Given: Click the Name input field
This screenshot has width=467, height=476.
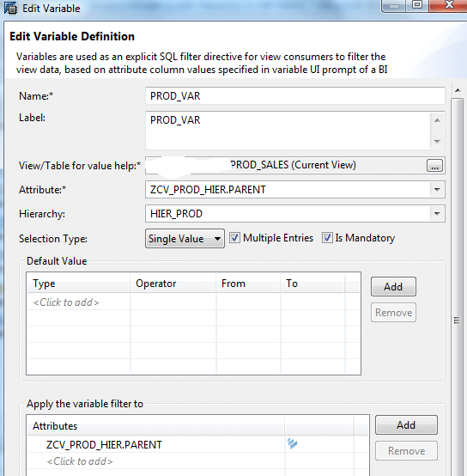Looking at the screenshot, I should tap(295, 96).
